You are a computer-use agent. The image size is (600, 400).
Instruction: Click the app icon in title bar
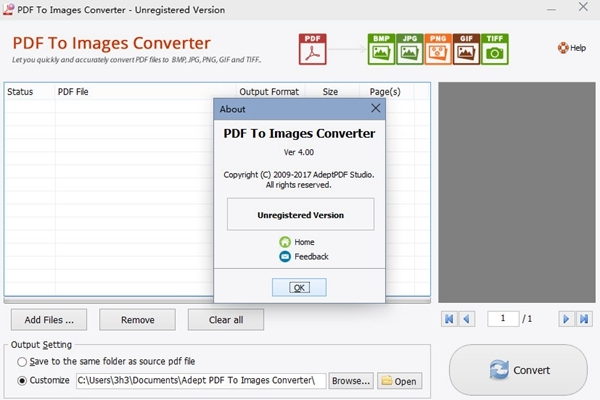click(8, 9)
